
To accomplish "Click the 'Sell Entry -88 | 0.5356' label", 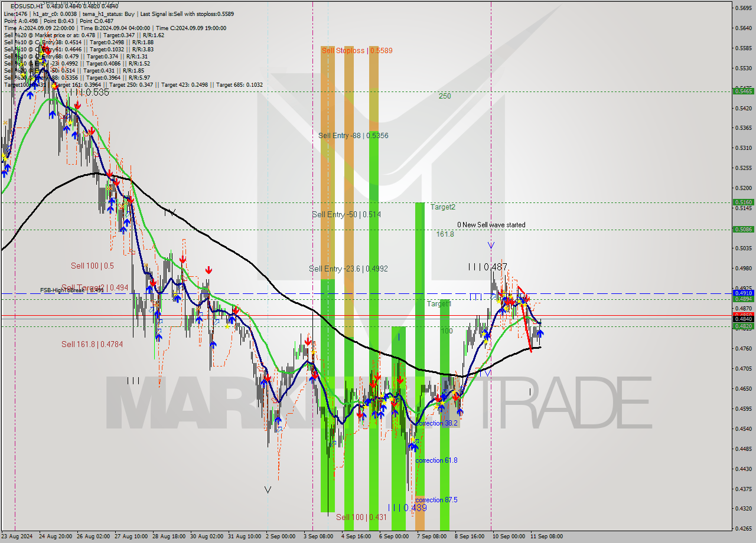I will (353, 136).
